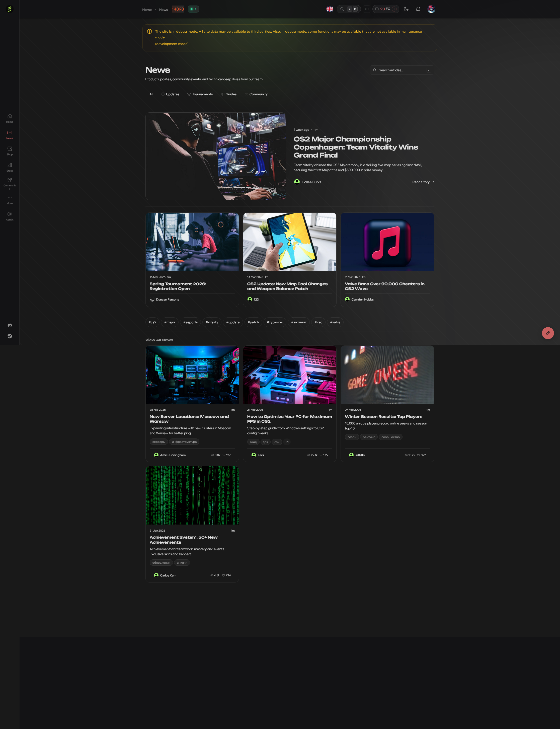Image resolution: width=560 pixels, height=729 pixels.
Task: Go to Stats in the sidebar
Action: pos(10,167)
